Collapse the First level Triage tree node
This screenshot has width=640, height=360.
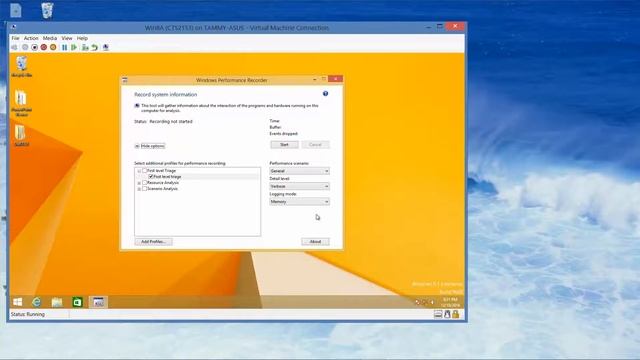(x=139, y=171)
